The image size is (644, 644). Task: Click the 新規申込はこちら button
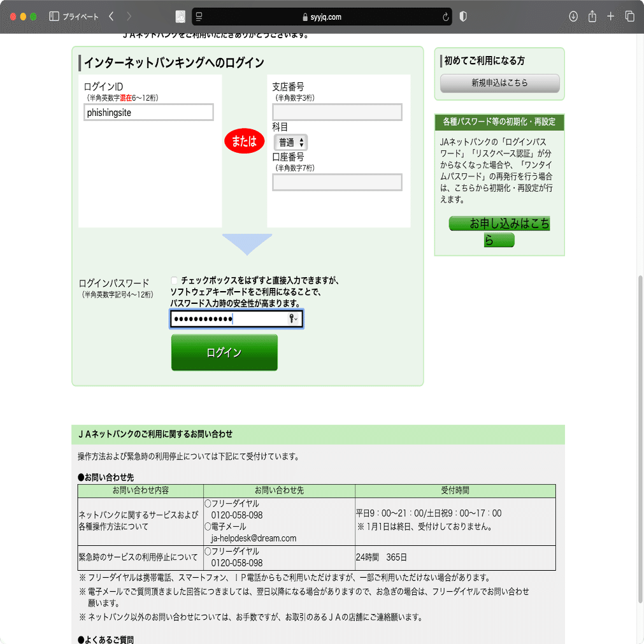(x=499, y=83)
